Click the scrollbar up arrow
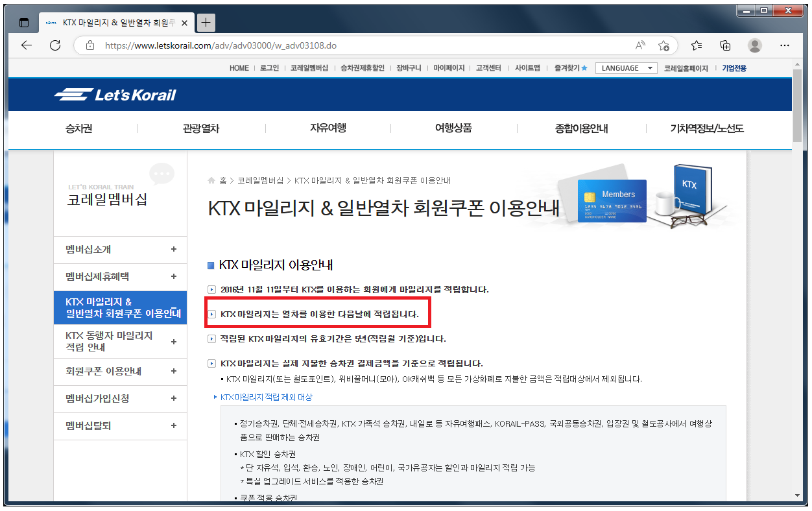 point(798,65)
